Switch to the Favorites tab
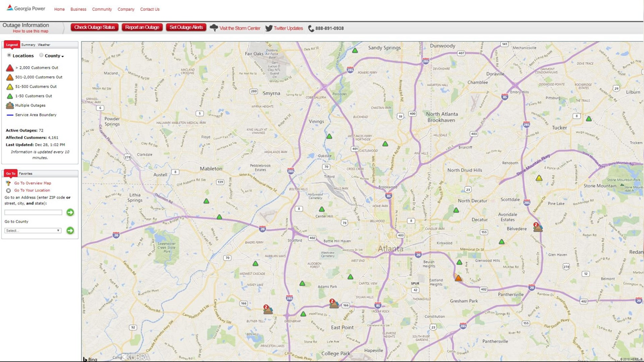The height and width of the screenshot is (362, 644). coord(25,173)
